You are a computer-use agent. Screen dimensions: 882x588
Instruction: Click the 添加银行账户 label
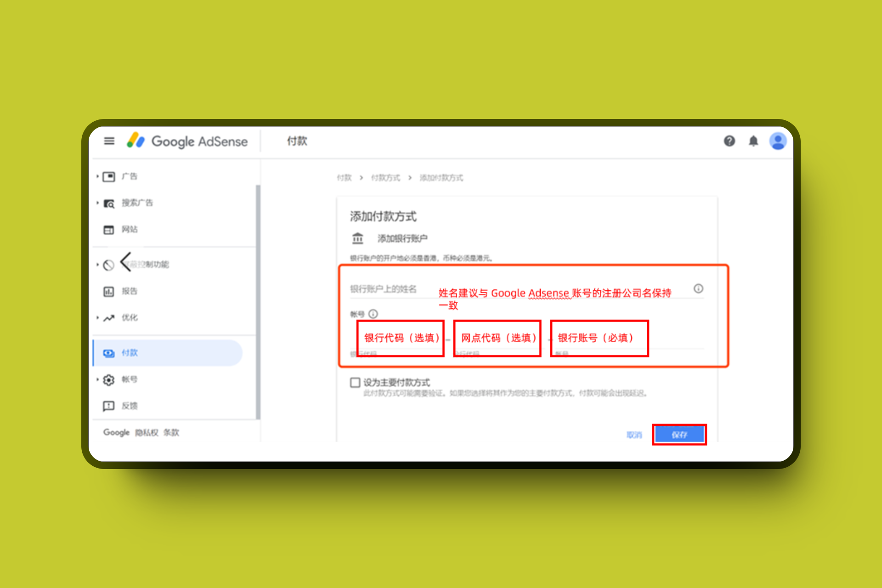(402, 238)
